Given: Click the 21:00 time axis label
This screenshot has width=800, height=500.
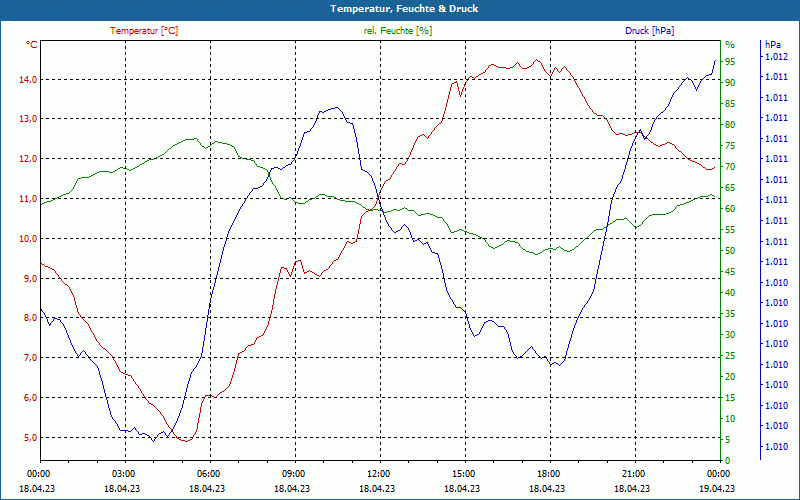Looking at the screenshot, I should coord(634,473).
